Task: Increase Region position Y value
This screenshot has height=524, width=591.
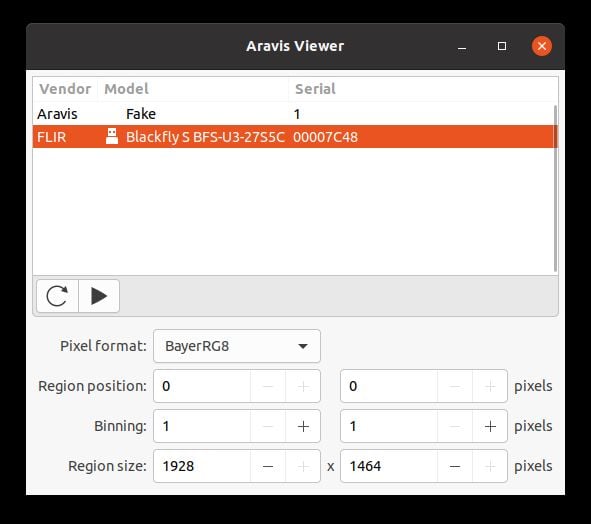Action: click(x=490, y=386)
